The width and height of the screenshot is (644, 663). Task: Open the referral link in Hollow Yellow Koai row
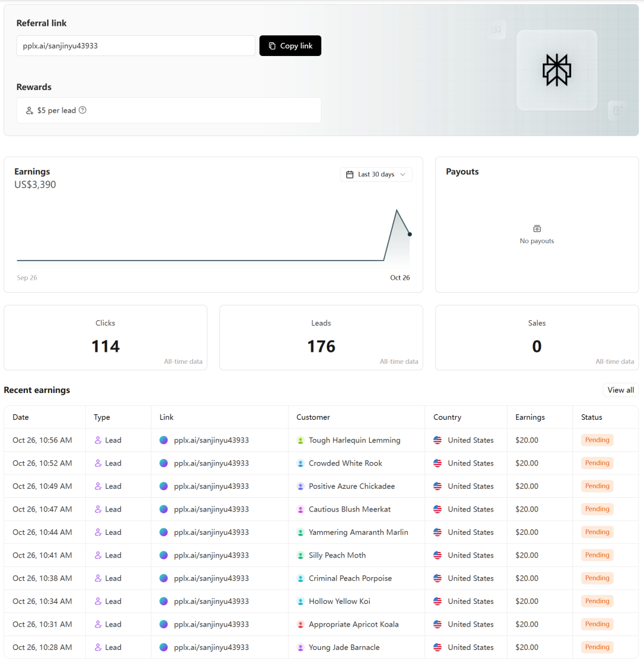point(211,602)
